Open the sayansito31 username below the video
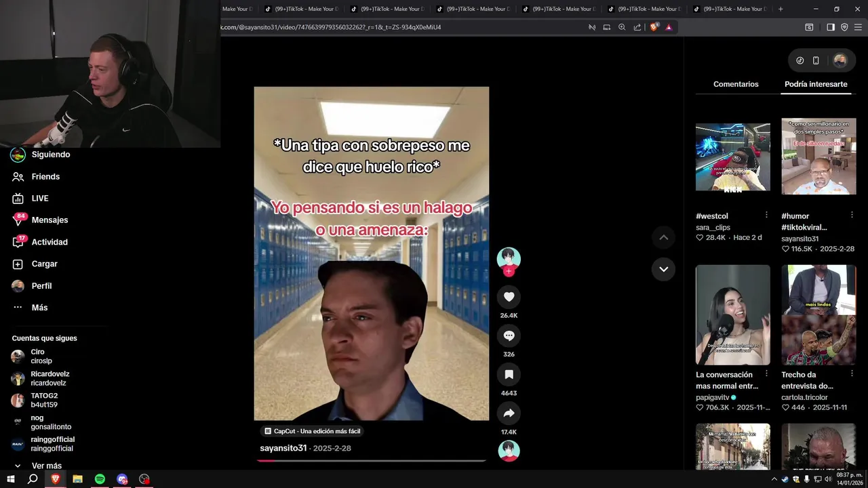The width and height of the screenshot is (868, 488). click(x=283, y=448)
